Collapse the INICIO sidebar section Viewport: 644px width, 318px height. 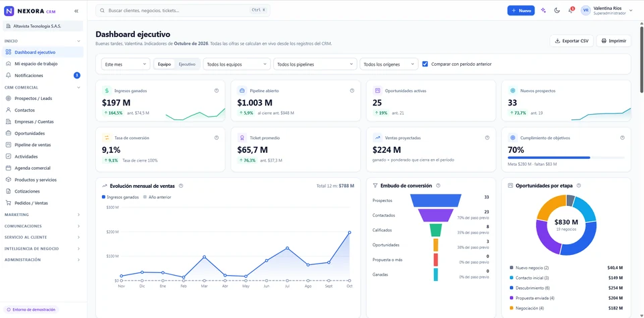click(x=43, y=41)
